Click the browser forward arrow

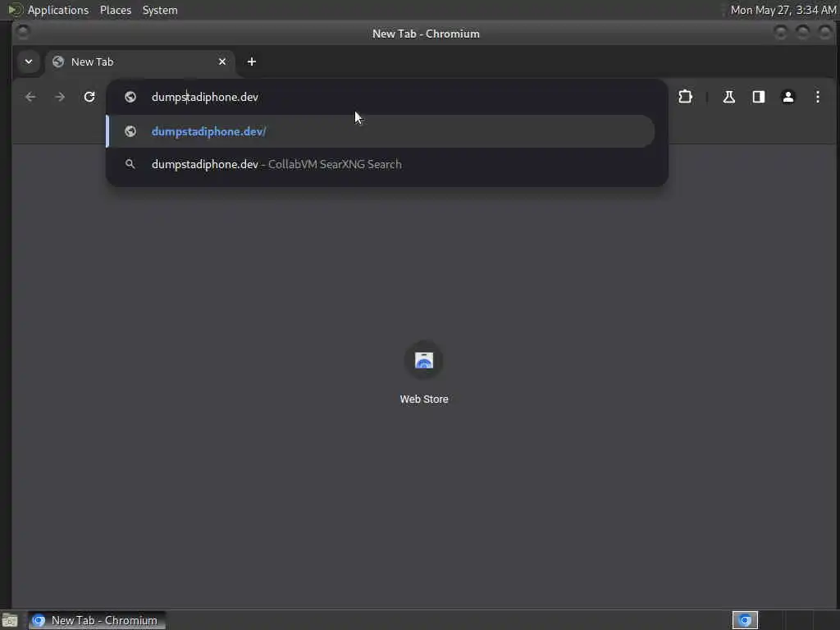[60, 97]
